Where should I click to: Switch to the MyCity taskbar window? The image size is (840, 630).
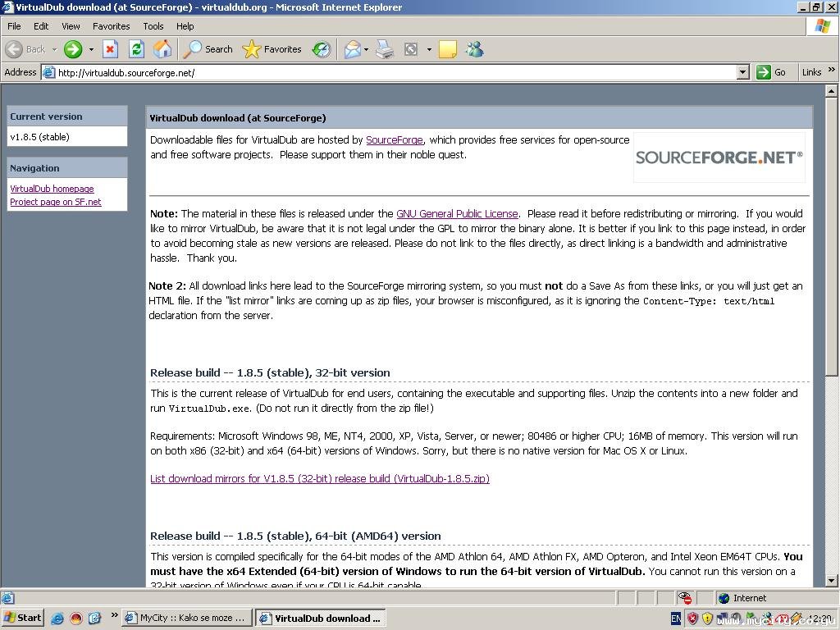[186, 619]
